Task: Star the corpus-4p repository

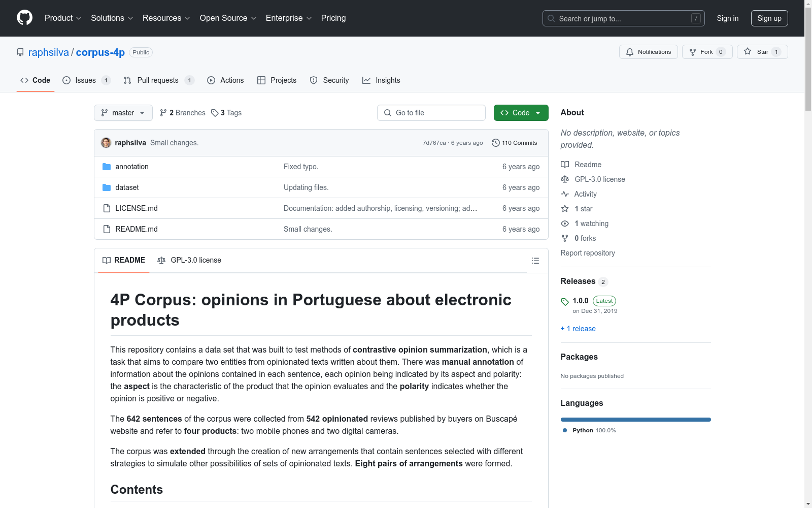Action: pos(762,52)
